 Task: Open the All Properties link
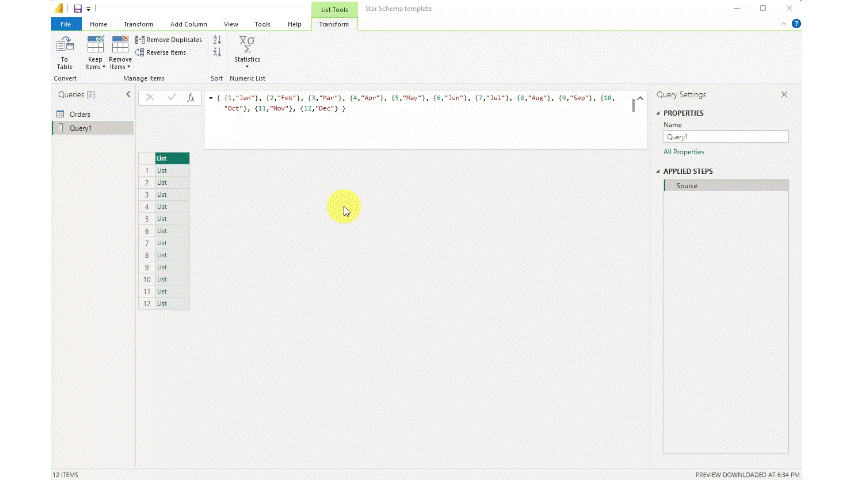[x=684, y=152]
